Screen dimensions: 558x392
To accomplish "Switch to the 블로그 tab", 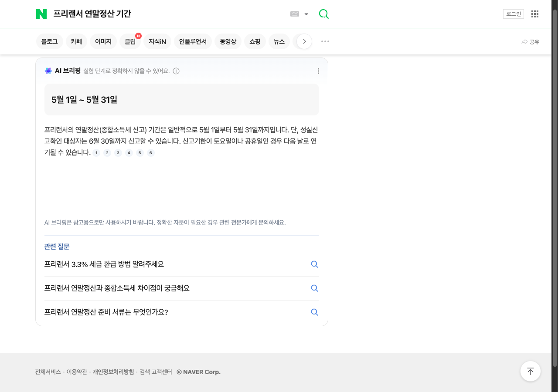I will tap(50, 41).
